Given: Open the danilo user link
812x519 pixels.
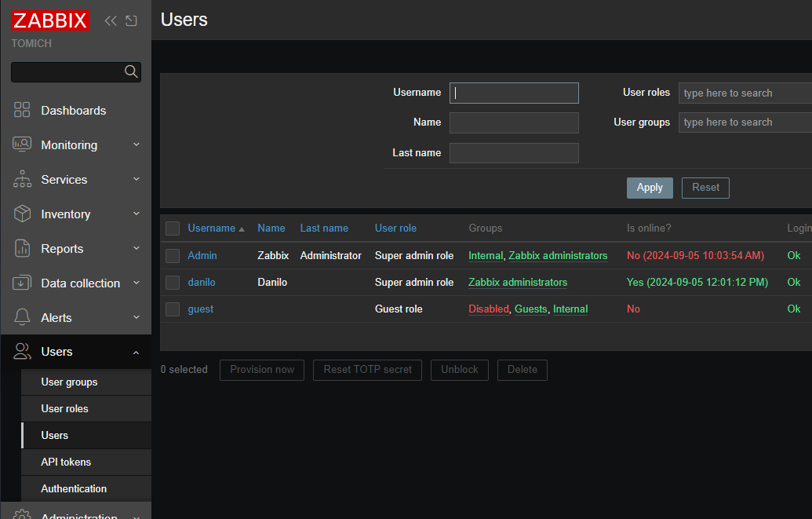Looking at the screenshot, I should pos(202,283).
